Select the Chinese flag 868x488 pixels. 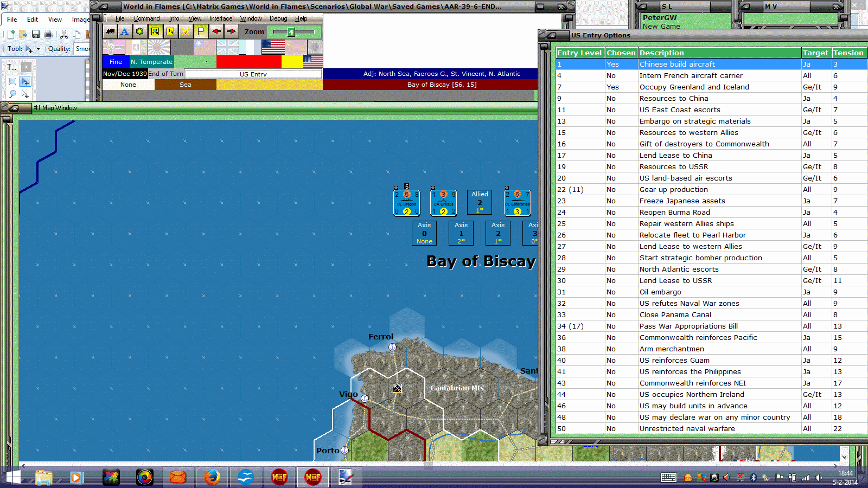point(205,47)
